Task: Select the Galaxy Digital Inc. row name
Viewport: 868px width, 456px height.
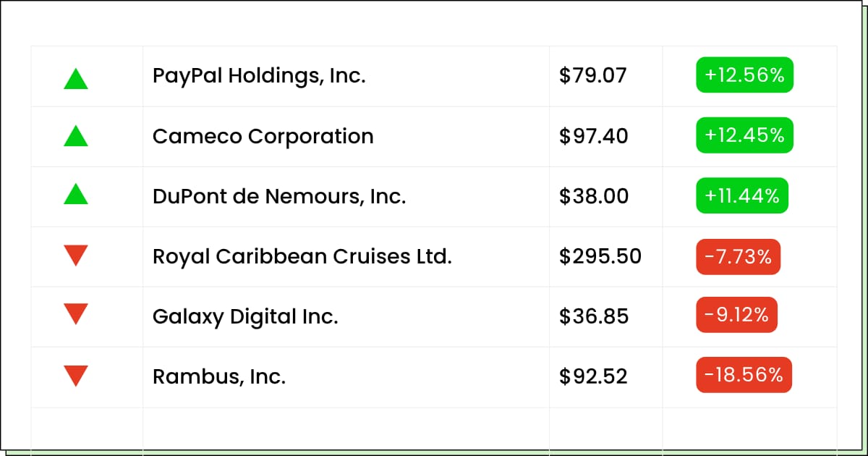Action: point(245,317)
